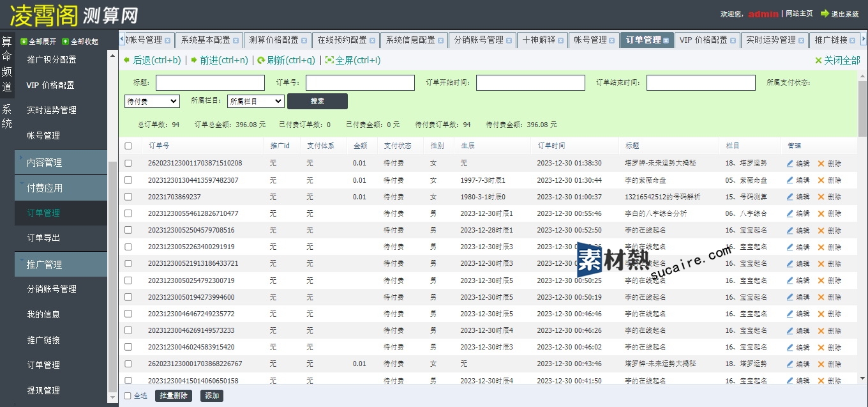868x407 pixels.
Task: Click the 刷新(ctrl+q) refresh button
Action: point(286,61)
